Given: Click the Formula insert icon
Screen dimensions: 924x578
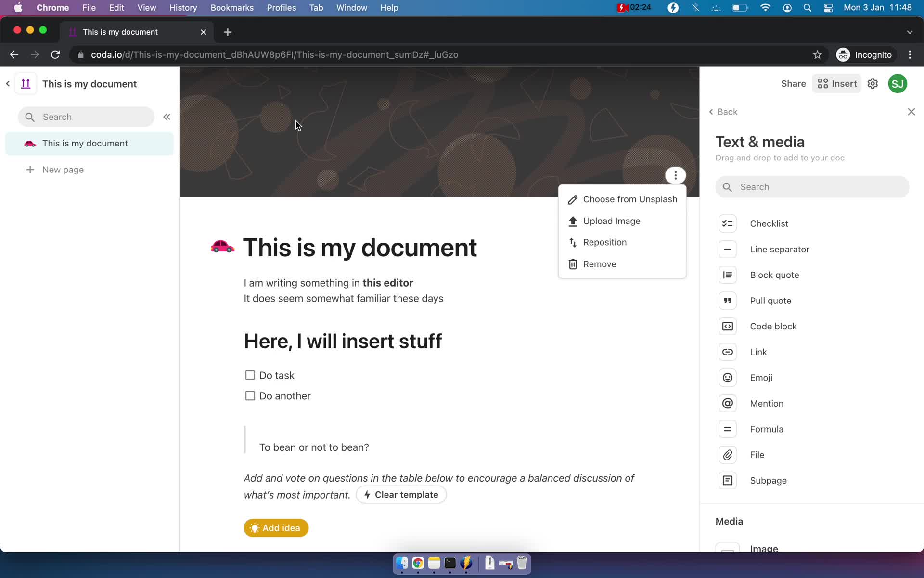Looking at the screenshot, I should [x=727, y=428].
